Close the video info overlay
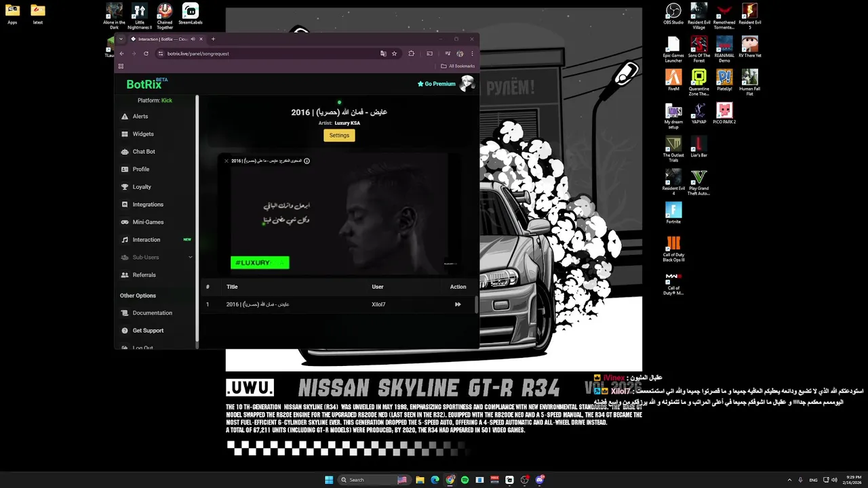Viewport: 868px width, 488px height. pyautogui.click(x=226, y=161)
